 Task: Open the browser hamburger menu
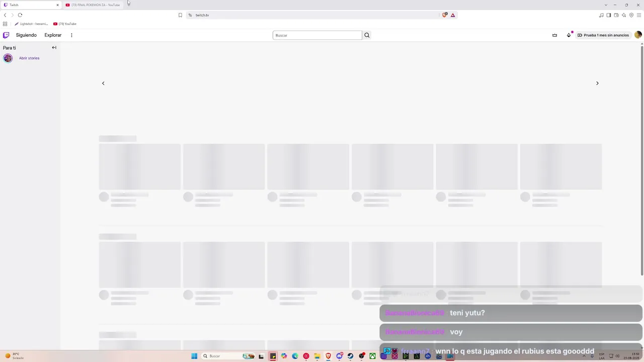click(x=639, y=15)
